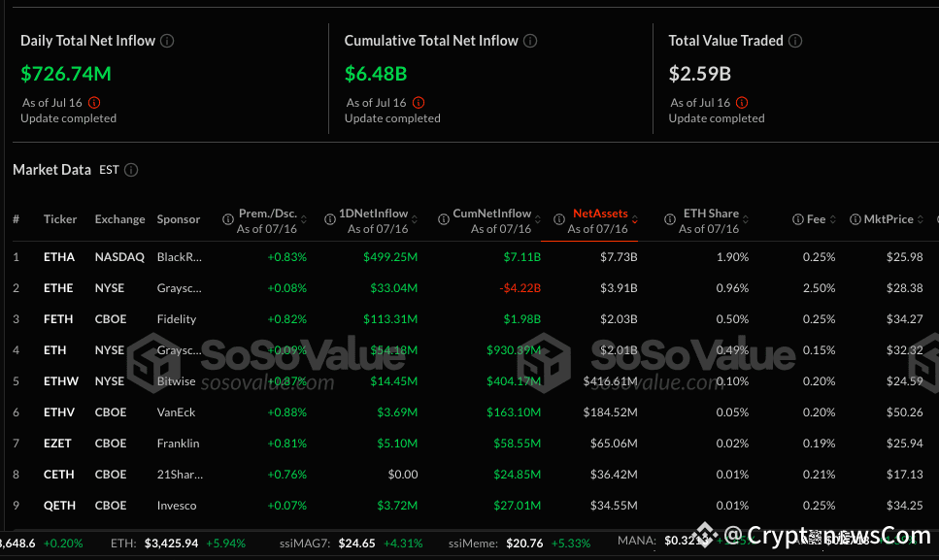
Task: Click red alert icon under Total Value Traded
Action: (x=742, y=102)
